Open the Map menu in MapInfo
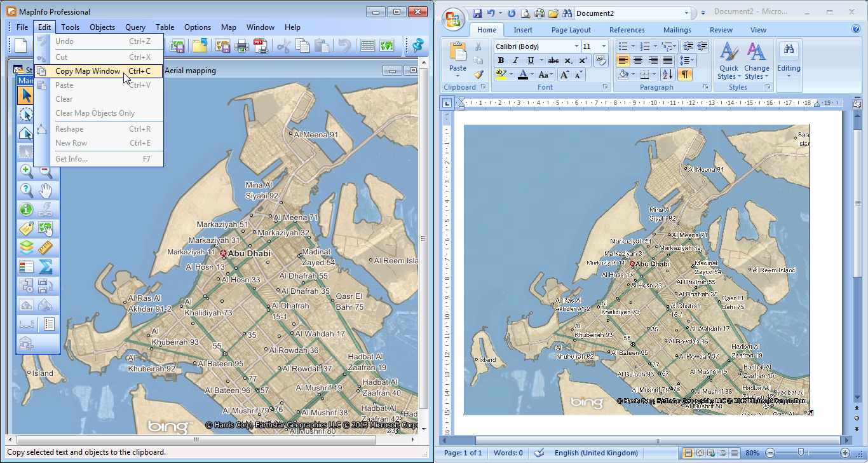The width and height of the screenshot is (868, 463). (229, 27)
